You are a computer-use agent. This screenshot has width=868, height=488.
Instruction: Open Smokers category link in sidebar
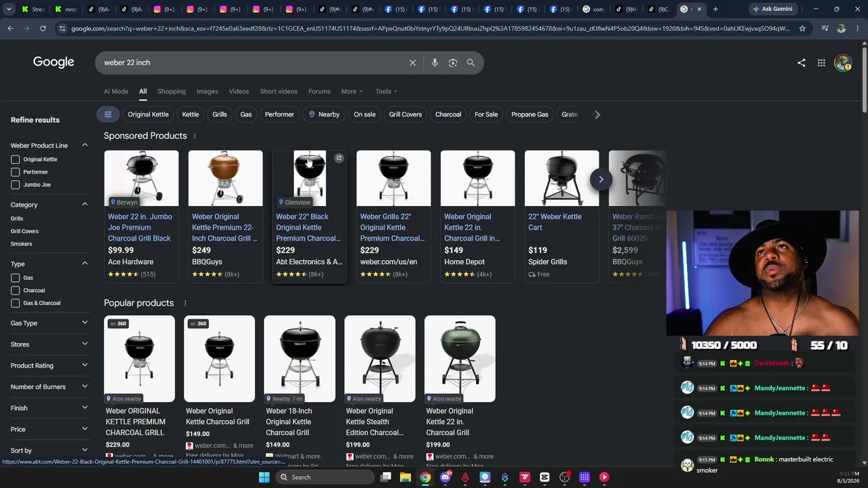[x=21, y=244]
